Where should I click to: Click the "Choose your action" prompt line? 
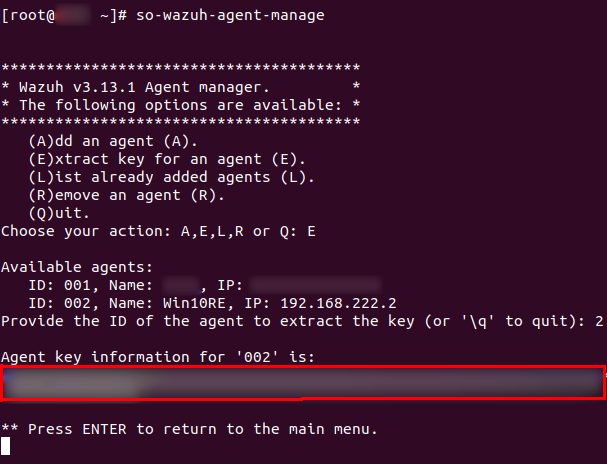pos(158,231)
